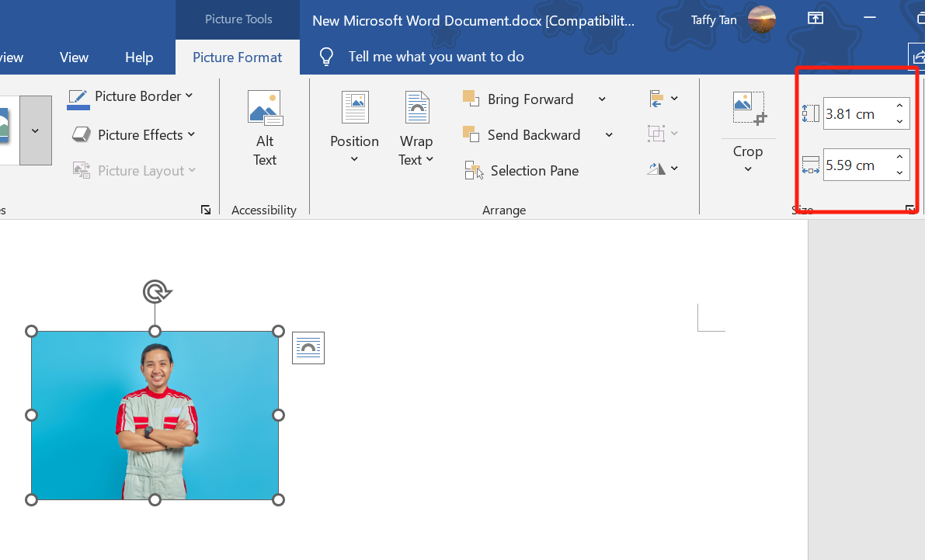The image size is (925, 560).
Task: Click the Send Backward button
Action: [521, 135]
